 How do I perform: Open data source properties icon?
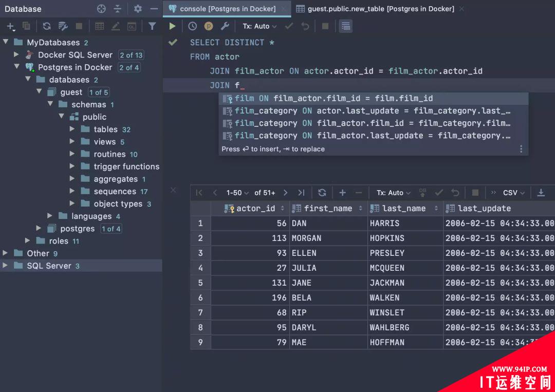[x=63, y=26]
